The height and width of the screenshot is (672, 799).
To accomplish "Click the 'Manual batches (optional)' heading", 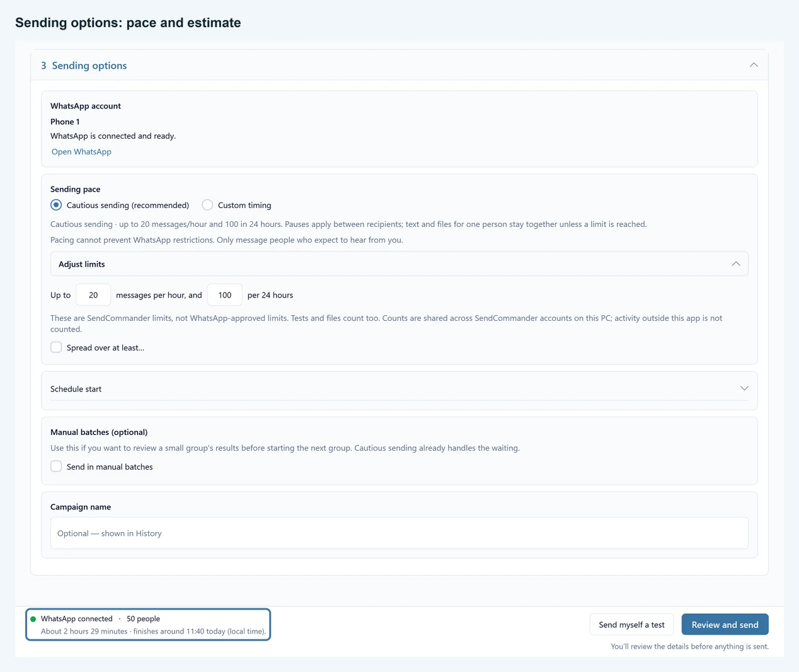I will 99,432.
